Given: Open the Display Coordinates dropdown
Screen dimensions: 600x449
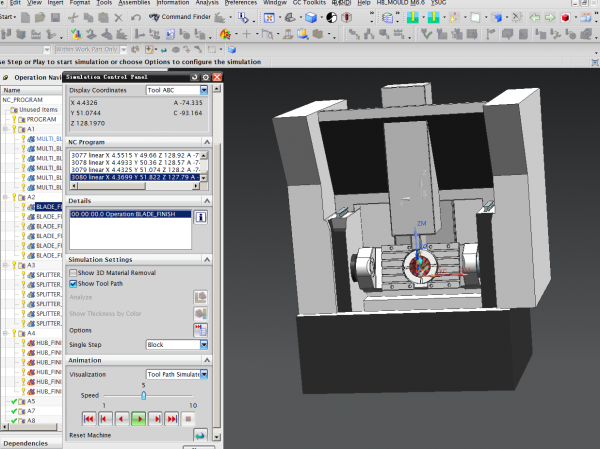Looking at the screenshot, I should click(204, 90).
